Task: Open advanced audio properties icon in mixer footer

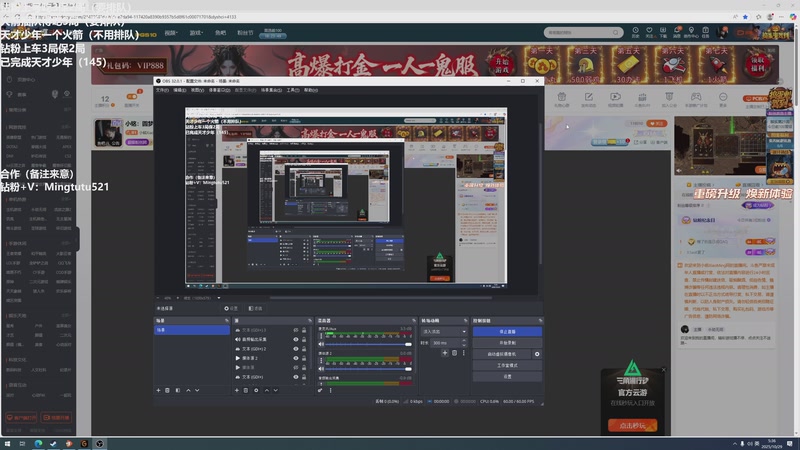Action: [320, 390]
